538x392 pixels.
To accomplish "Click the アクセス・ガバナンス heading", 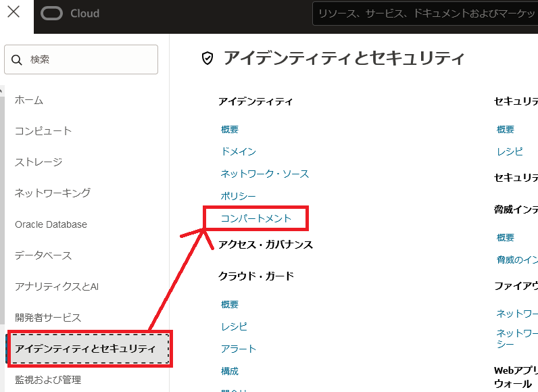I will coord(266,245).
